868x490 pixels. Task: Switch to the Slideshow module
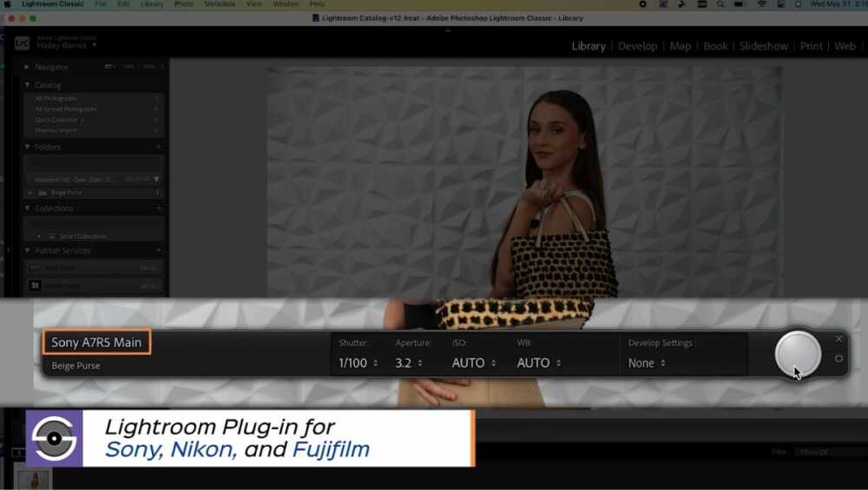pos(764,46)
